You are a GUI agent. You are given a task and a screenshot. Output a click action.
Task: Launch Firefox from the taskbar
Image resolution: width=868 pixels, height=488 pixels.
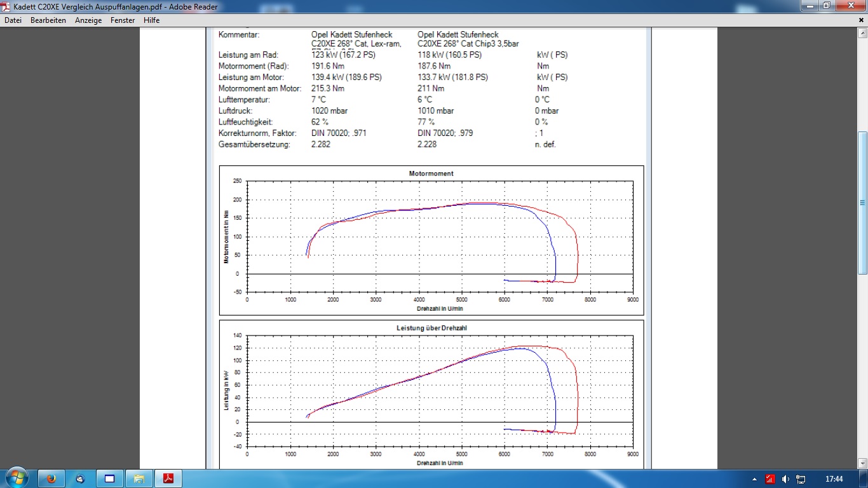pyautogui.click(x=51, y=478)
